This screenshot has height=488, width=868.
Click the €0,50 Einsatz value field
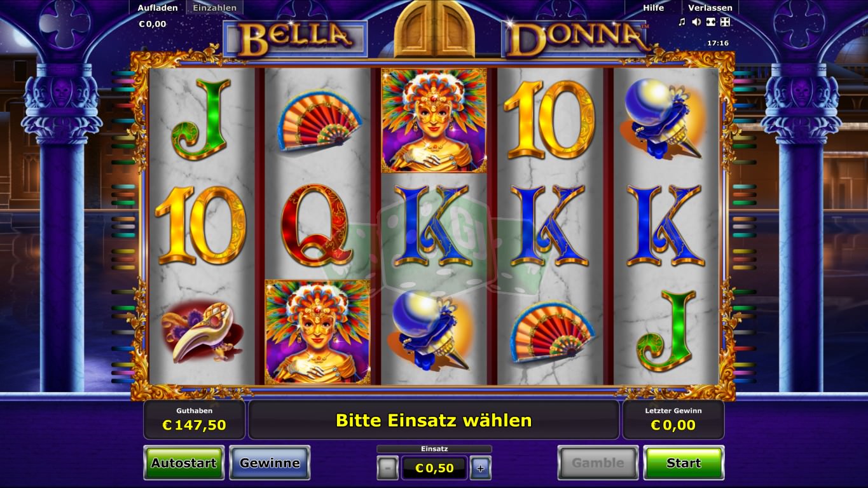tap(434, 468)
